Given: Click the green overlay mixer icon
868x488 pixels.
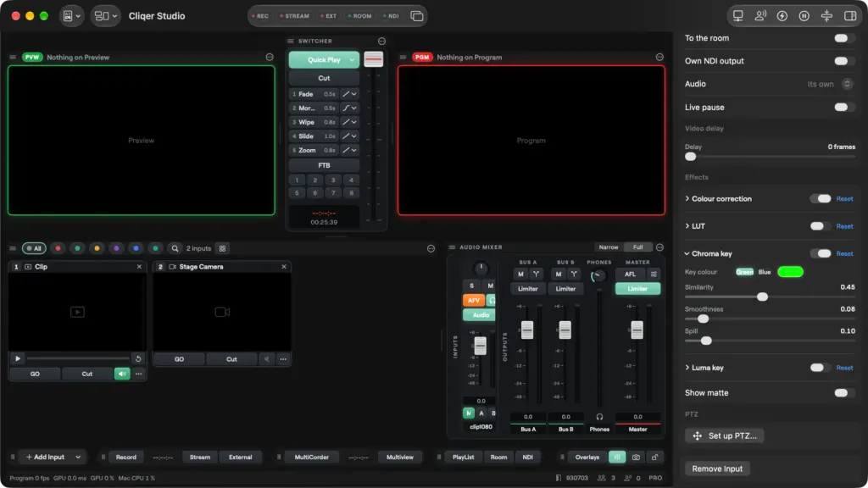Looking at the screenshot, I should (x=617, y=457).
